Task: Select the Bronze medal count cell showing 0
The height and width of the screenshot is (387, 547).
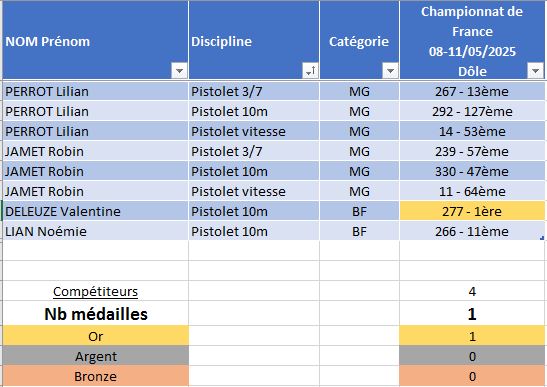Action: (472, 376)
